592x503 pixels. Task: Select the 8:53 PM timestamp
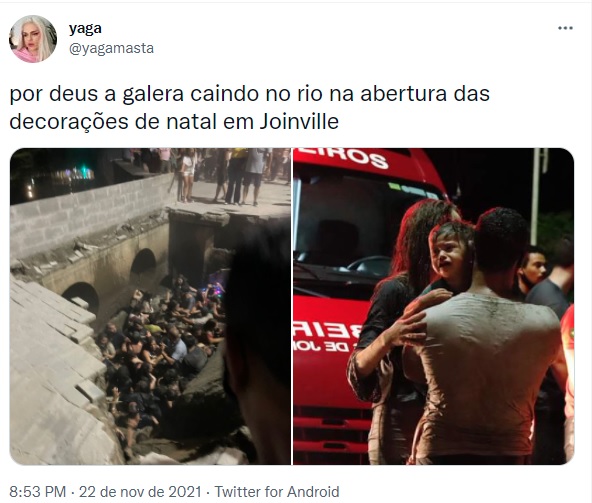tap(37, 492)
